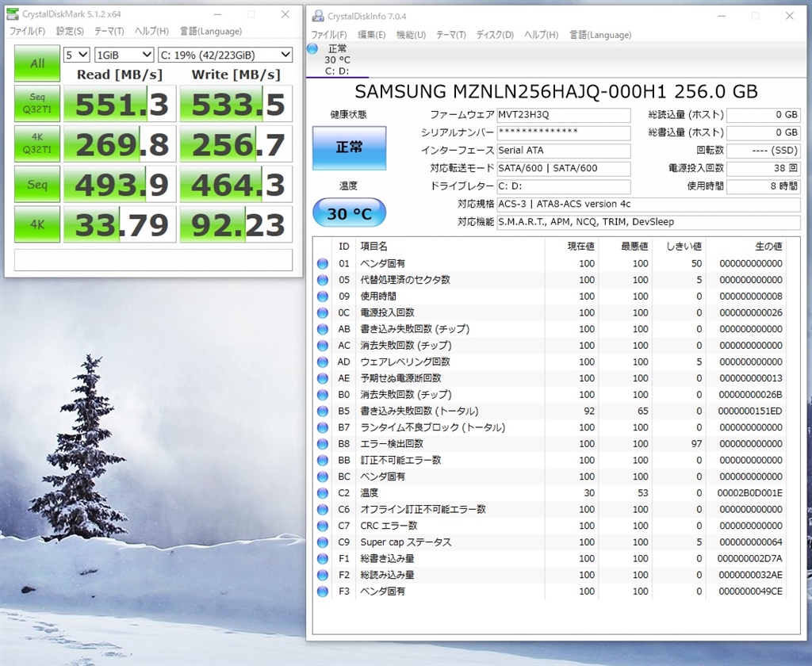
Task: Click the 生の値 column header
Action: 768,247
